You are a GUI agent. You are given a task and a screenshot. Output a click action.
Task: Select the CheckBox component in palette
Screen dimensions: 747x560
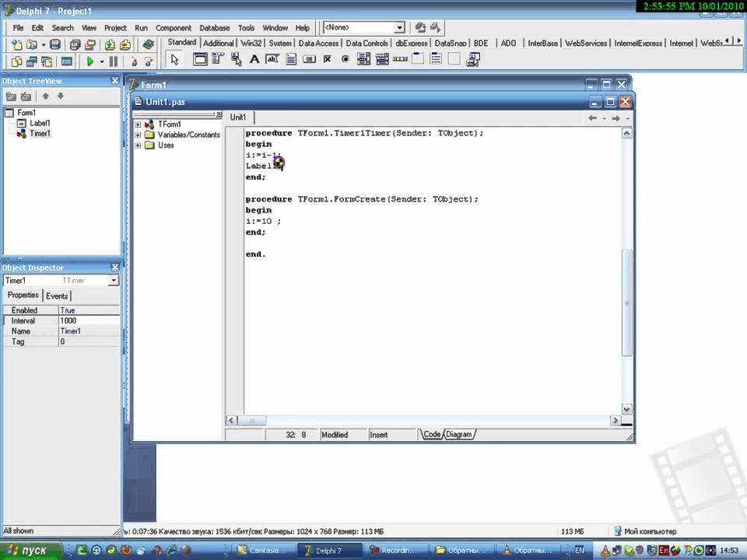[328, 59]
